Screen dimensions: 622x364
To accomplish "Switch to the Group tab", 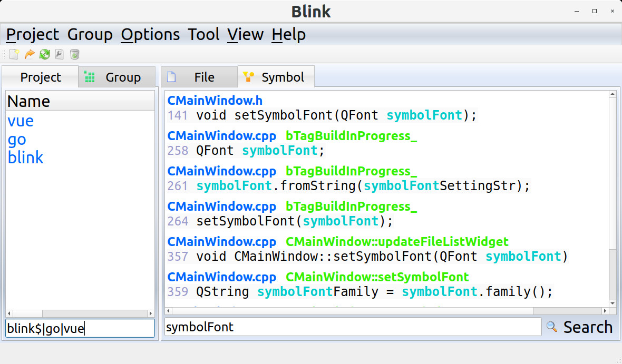I will (x=117, y=77).
